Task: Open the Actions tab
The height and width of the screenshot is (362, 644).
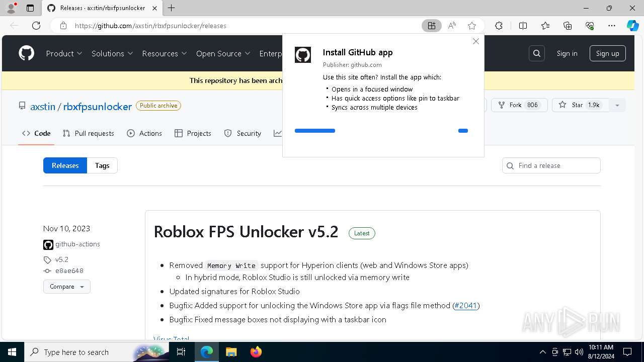Action: (144, 133)
